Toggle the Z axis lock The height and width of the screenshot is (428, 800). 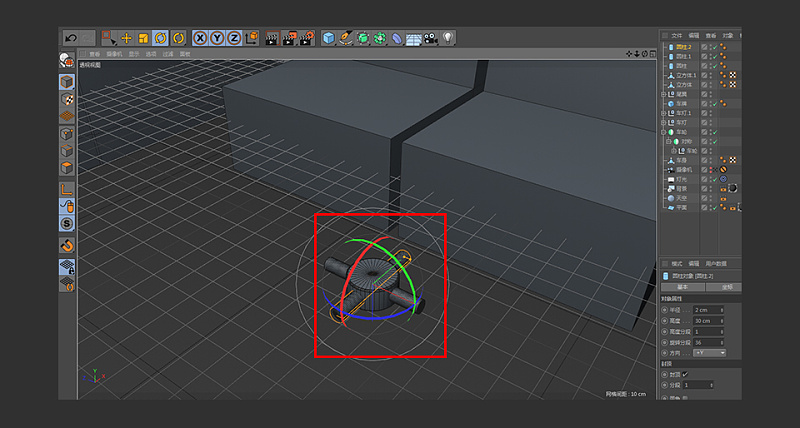pos(234,38)
